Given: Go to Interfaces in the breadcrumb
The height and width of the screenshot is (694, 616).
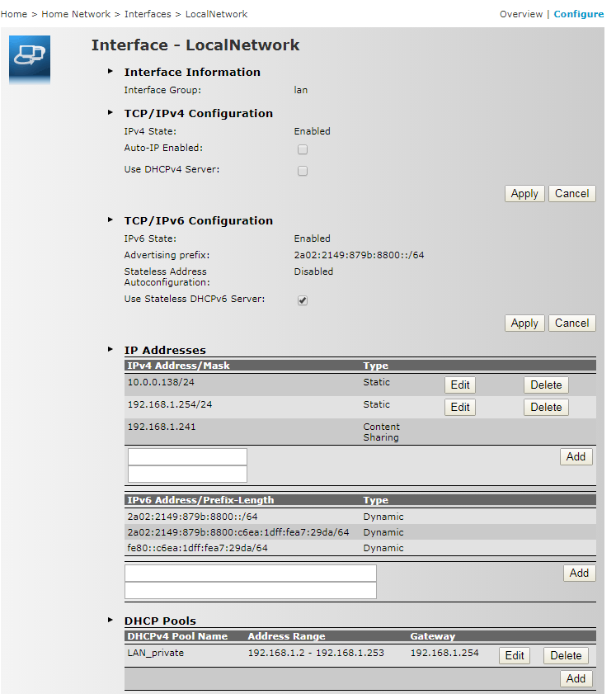Looking at the screenshot, I should coord(148,14).
